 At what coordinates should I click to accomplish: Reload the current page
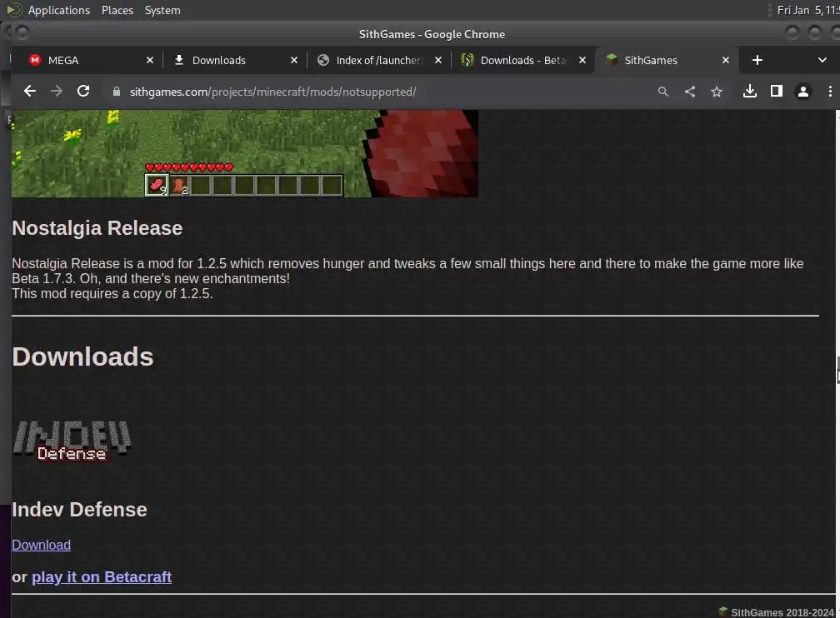pos(83,92)
